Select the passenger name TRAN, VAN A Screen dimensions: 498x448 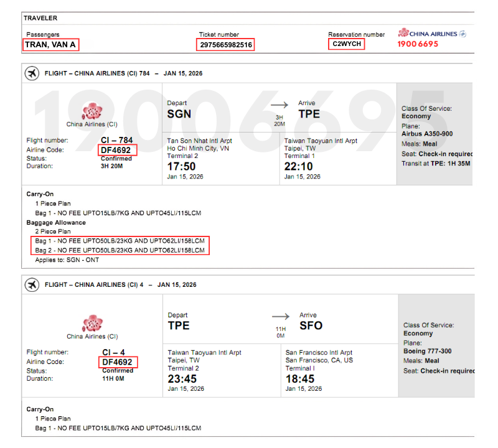(x=50, y=44)
